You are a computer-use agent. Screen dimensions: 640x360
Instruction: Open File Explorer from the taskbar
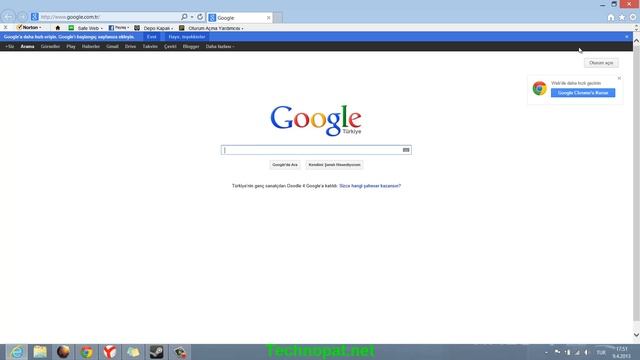pyautogui.click(x=40, y=352)
